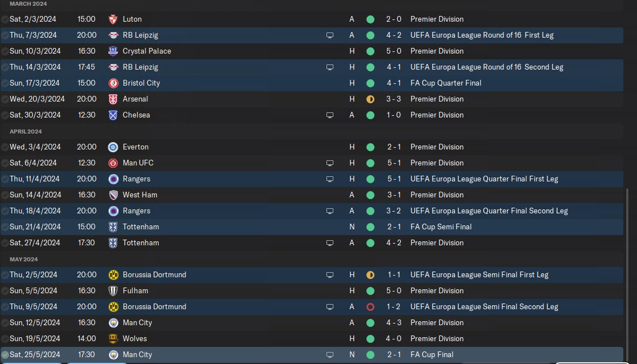Image resolution: width=637 pixels, height=364 pixels.
Task: Click the West Ham club badge
Action: [112, 195]
